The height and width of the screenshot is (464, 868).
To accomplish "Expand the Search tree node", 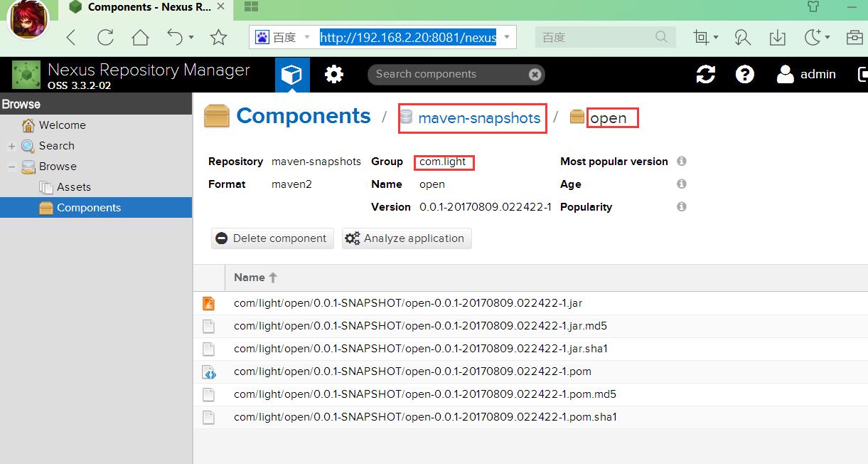I will (11, 146).
